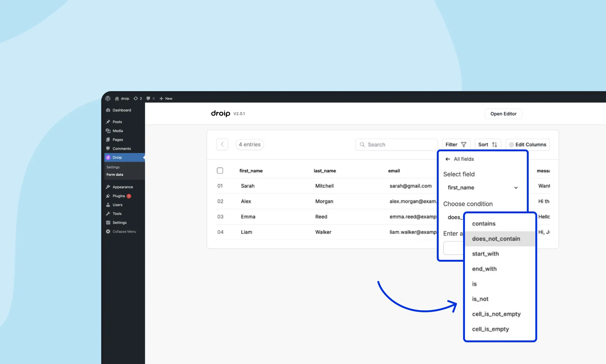The image size is (606, 364).
Task: Click the Posts pin icon
Action: [108, 122]
